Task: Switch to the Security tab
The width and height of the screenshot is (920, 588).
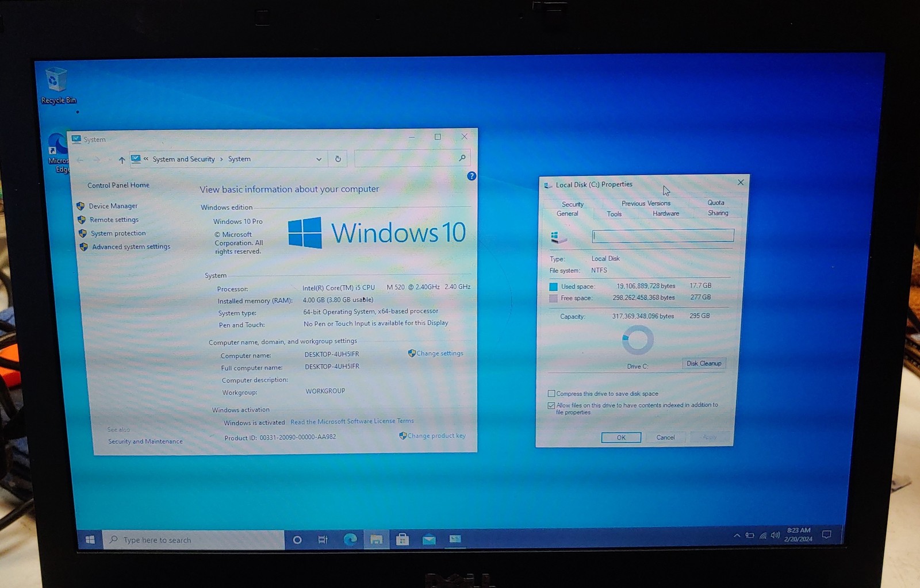Action: [x=572, y=204]
